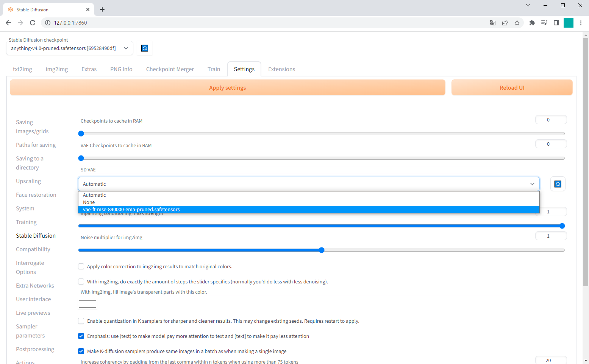Viewport: 589px width, 364px height.
Task: Open Saving images/grids settings section
Action: click(x=32, y=127)
